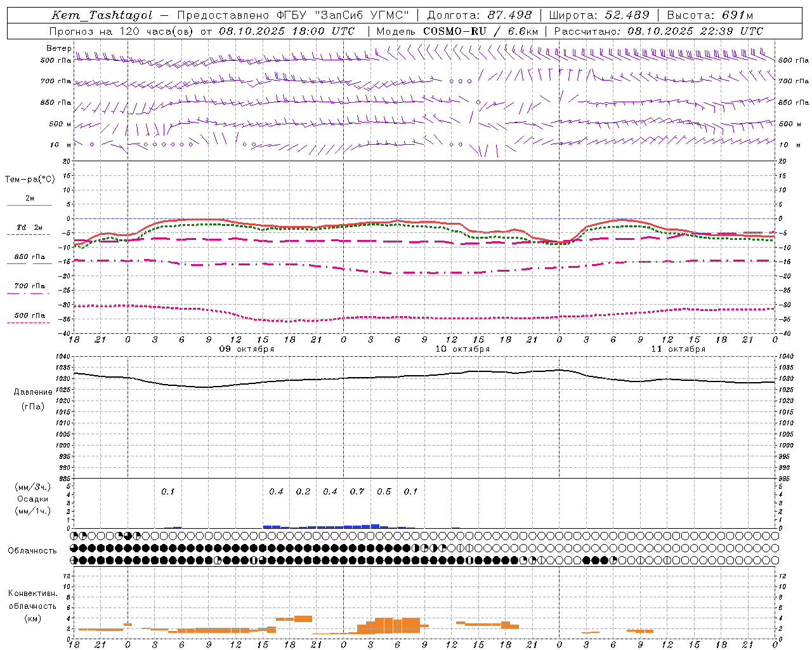The height and width of the screenshot is (650, 812).
Task: Click the height value 691м
Action: click(737, 15)
